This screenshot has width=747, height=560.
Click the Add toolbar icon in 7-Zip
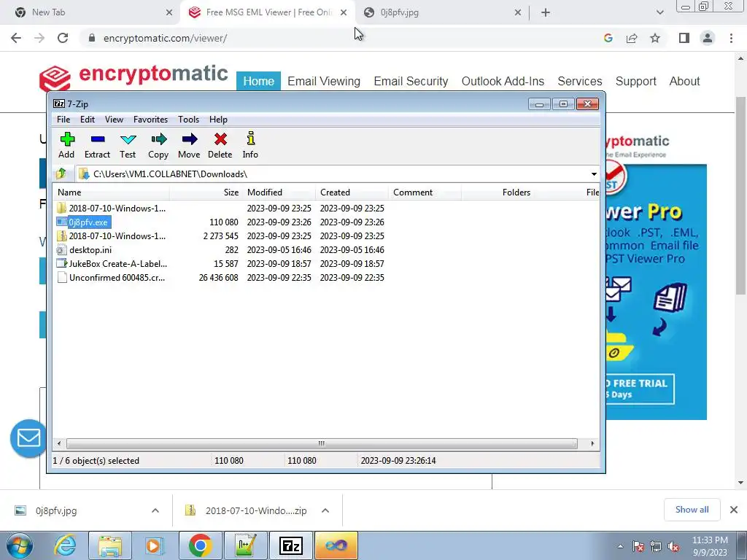[x=66, y=145]
